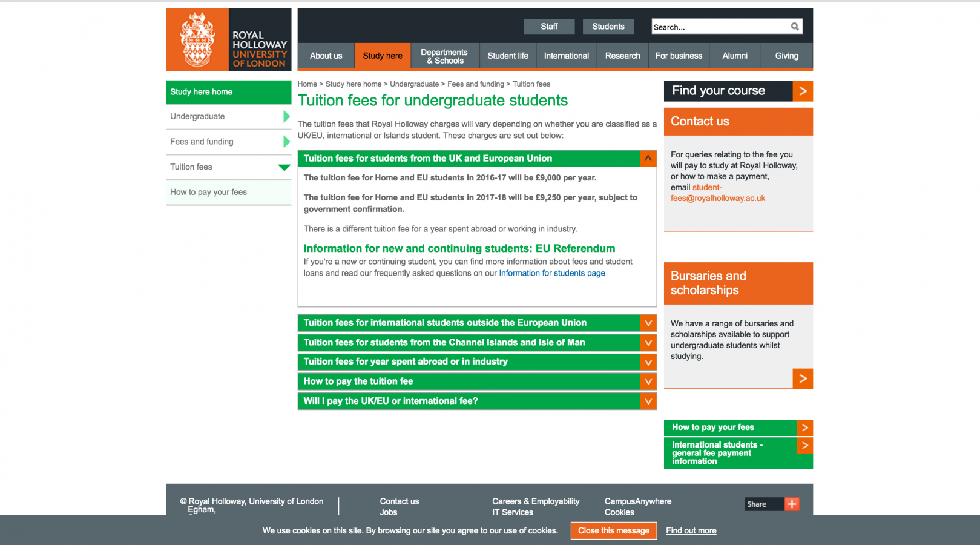The image size is (980, 545).
Task: Click the footer Contact us link
Action: point(400,501)
